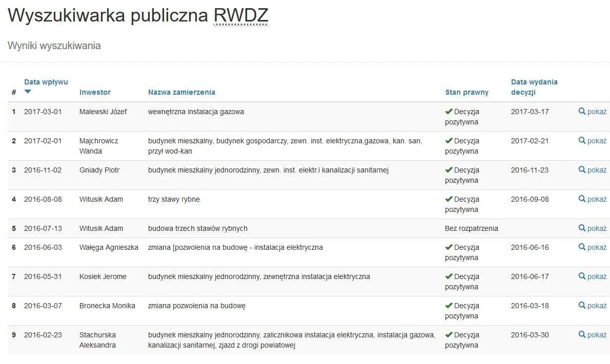This screenshot has height=364, width=610.
Task: Sort table by Data wpływu column
Action: click(x=46, y=82)
